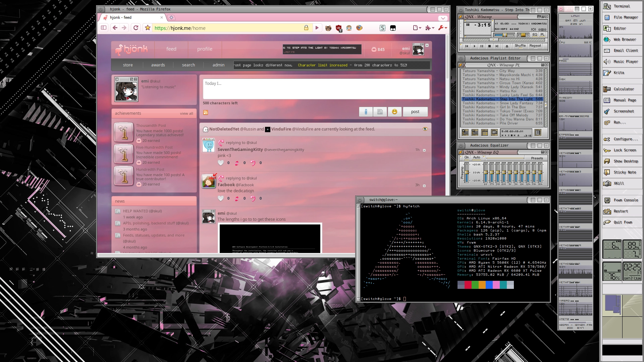Toggle the EQ window button in Winamp
644x362 pixels.
pyautogui.click(x=535, y=35)
